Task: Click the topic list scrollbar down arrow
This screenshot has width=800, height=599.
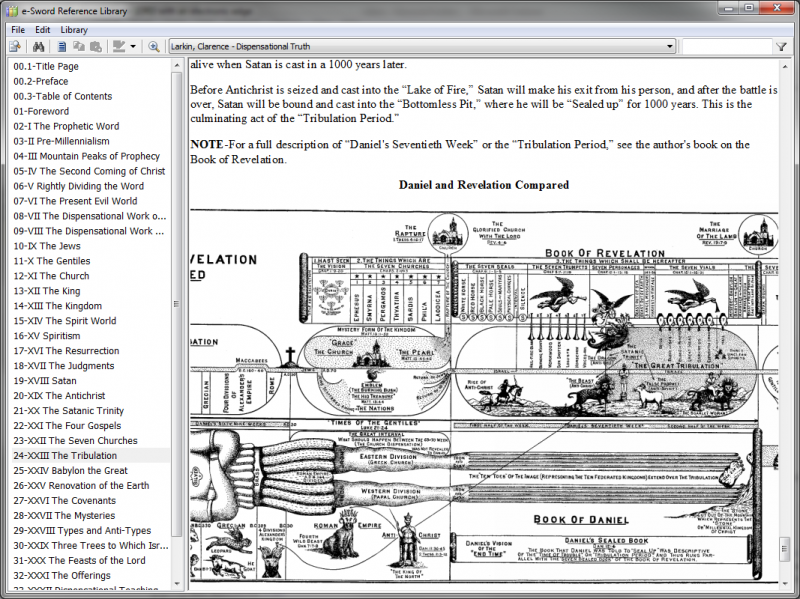Action: coord(177,583)
